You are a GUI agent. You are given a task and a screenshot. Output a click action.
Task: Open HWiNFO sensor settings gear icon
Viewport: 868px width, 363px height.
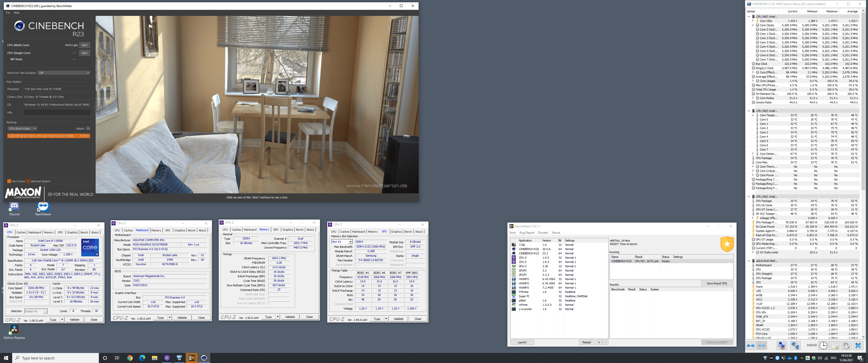pos(846,346)
